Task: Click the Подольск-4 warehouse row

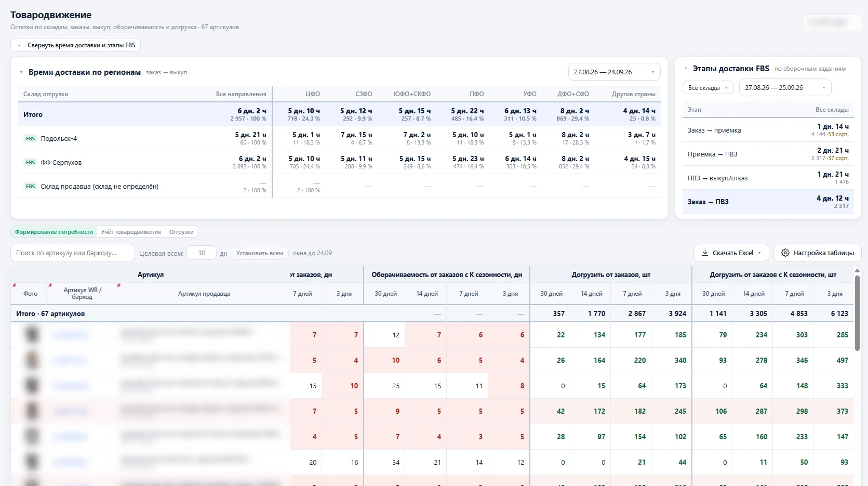Action: click(339, 138)
